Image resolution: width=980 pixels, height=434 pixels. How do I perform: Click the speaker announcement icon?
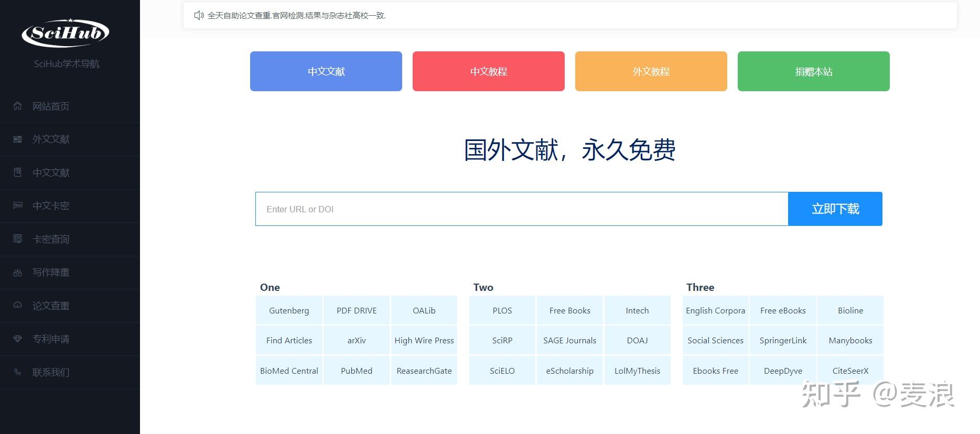pos(199,15)
